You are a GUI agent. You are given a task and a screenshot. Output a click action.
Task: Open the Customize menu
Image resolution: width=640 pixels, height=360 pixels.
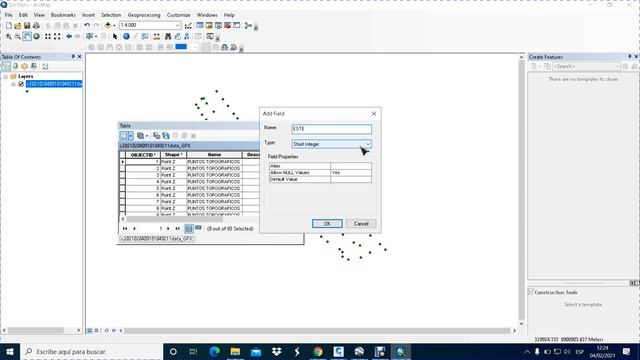click(x=178, y=15)
